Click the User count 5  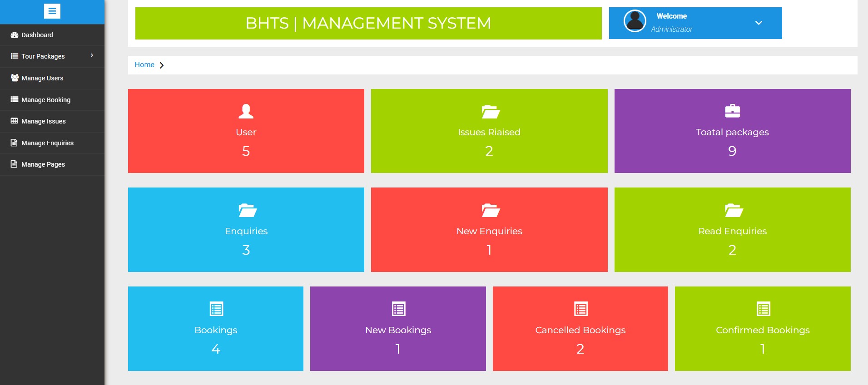click(246, 151)
